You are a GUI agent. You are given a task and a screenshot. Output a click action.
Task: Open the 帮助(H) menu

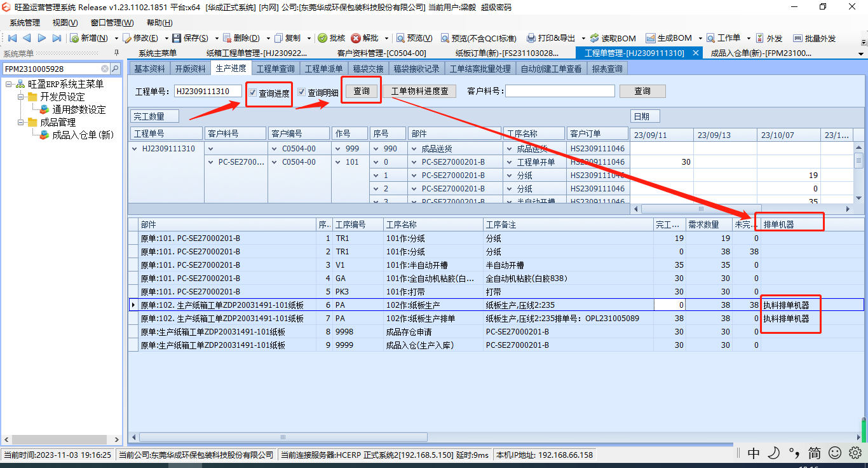159,23
